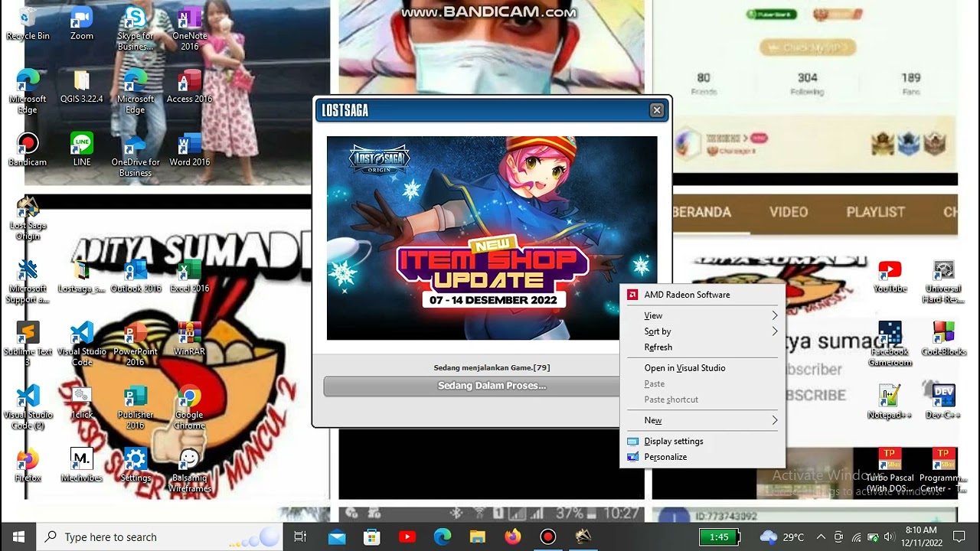Screen dimensions: 980x551
Task: Open the weather 29°C taskbar widget
Action: point(782,536)
